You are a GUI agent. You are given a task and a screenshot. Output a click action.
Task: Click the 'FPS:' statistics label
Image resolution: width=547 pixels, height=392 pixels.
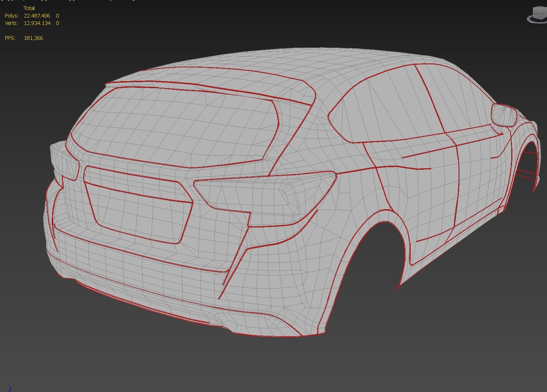click(10, 38)
